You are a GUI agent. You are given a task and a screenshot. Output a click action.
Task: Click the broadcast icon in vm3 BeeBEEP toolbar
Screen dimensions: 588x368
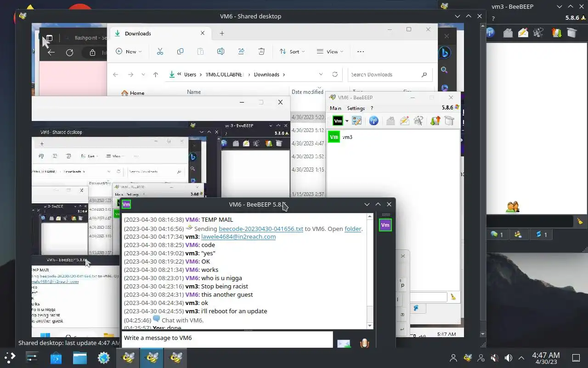coord(491,33)
